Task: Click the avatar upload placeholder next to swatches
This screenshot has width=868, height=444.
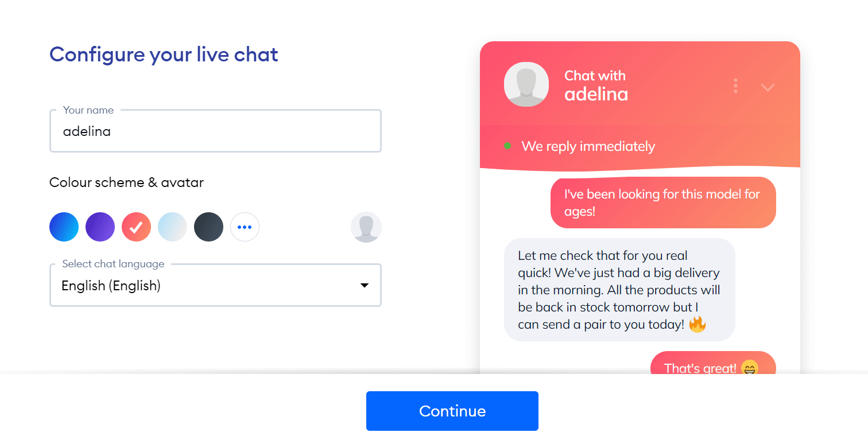Action: pyautogui.click(x=366, y=227)
